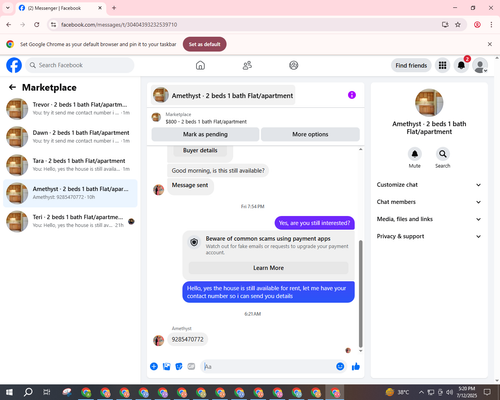View site information icon in address bar
This screenshot has height=400, width=500.
click(x=54, y=25)
